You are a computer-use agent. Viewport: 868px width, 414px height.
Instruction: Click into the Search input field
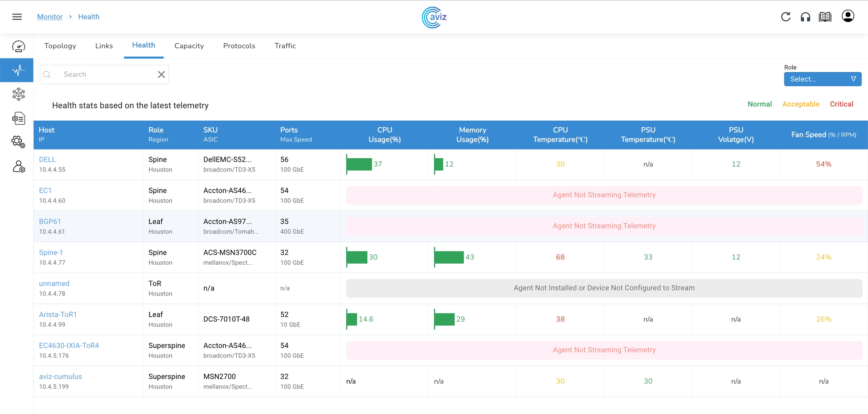click(x=105, y=74)
